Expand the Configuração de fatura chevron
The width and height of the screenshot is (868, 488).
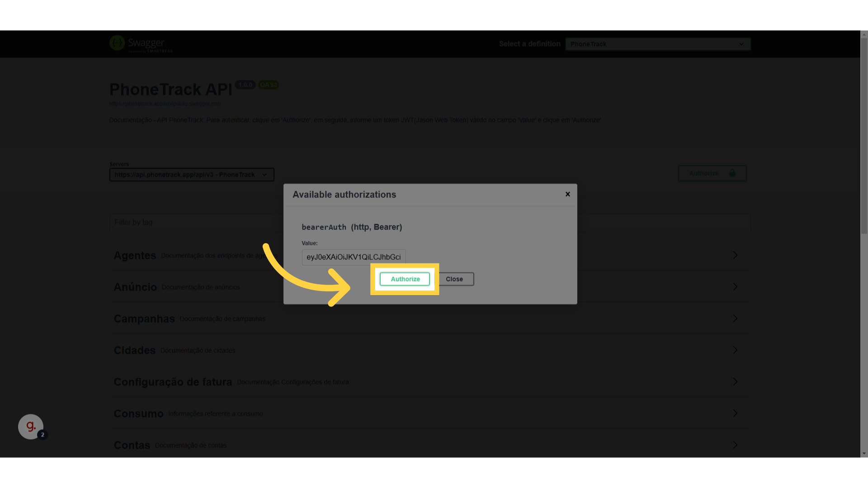click(735, 382)
